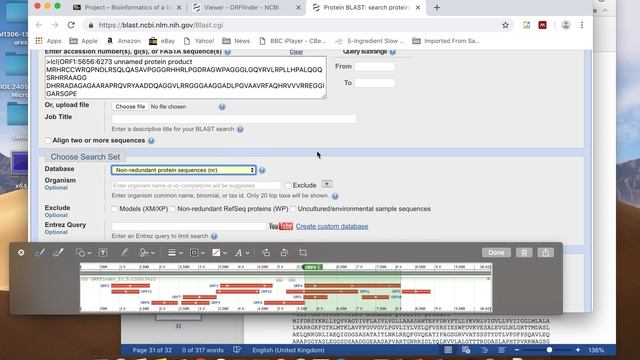This screenshot has width=640, height=360.
Task: Check Non-redundant RefSeq proteins (WP) box
Action: 173,209
